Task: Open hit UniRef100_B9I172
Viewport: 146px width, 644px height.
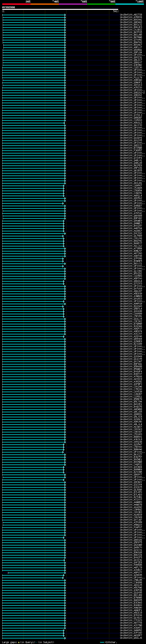Action: coord(131,25)
